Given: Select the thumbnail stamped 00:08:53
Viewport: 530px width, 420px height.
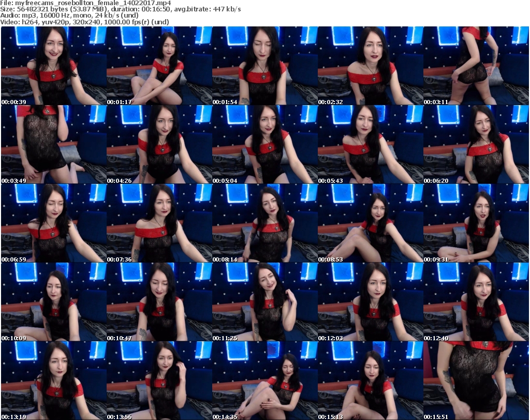Looking at the screenshot, I should (371, 223).
